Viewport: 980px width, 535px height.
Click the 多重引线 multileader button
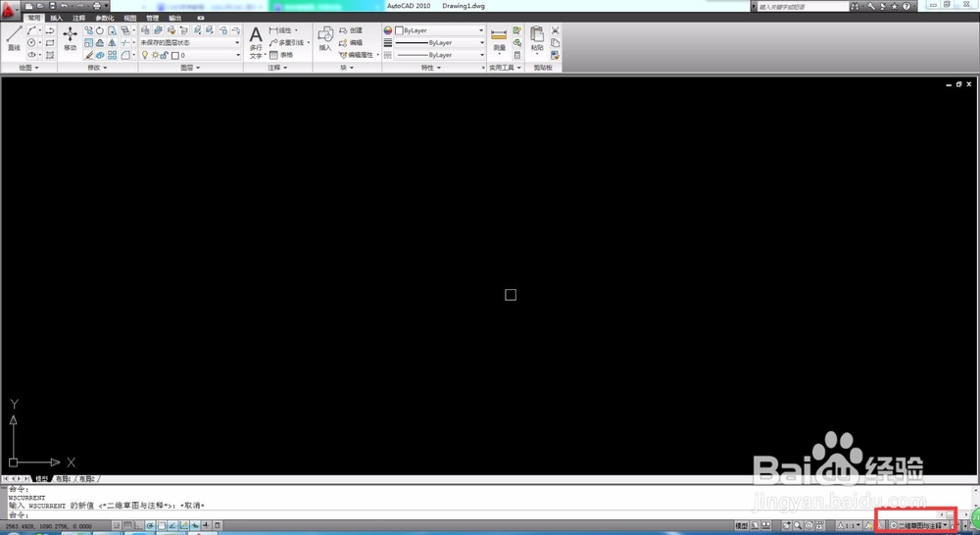tap(287, 42)
